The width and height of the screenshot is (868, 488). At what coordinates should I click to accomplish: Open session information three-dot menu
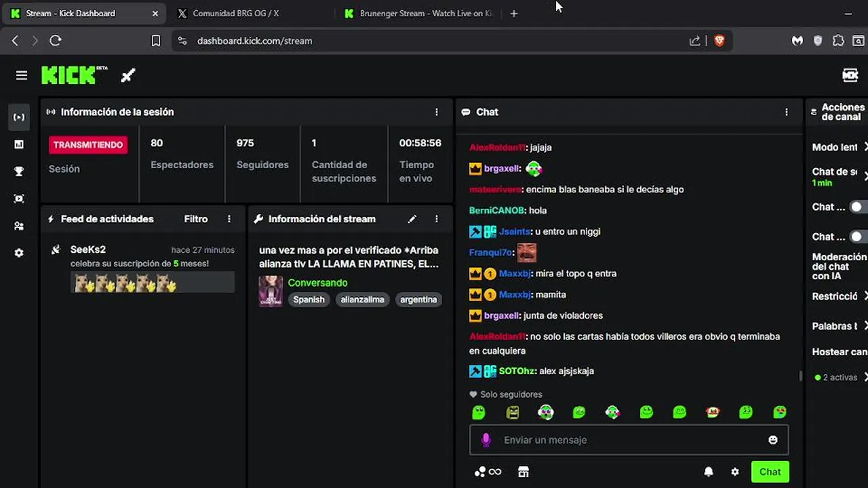pos(437,112)
